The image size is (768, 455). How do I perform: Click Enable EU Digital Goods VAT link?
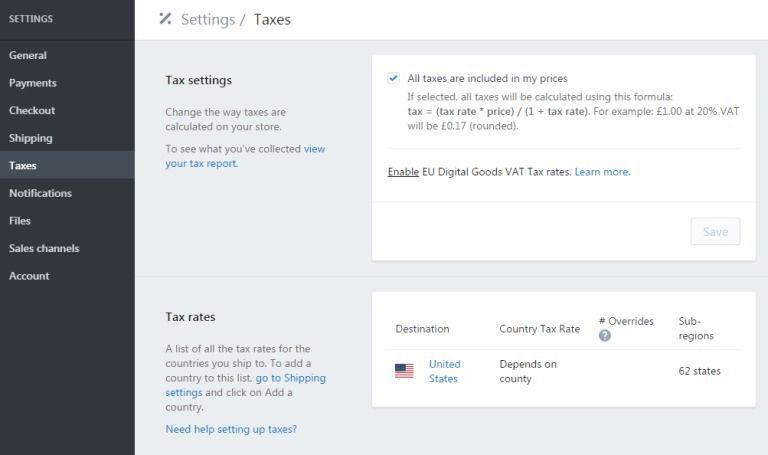pyautogui.click(x=403, y=172)
